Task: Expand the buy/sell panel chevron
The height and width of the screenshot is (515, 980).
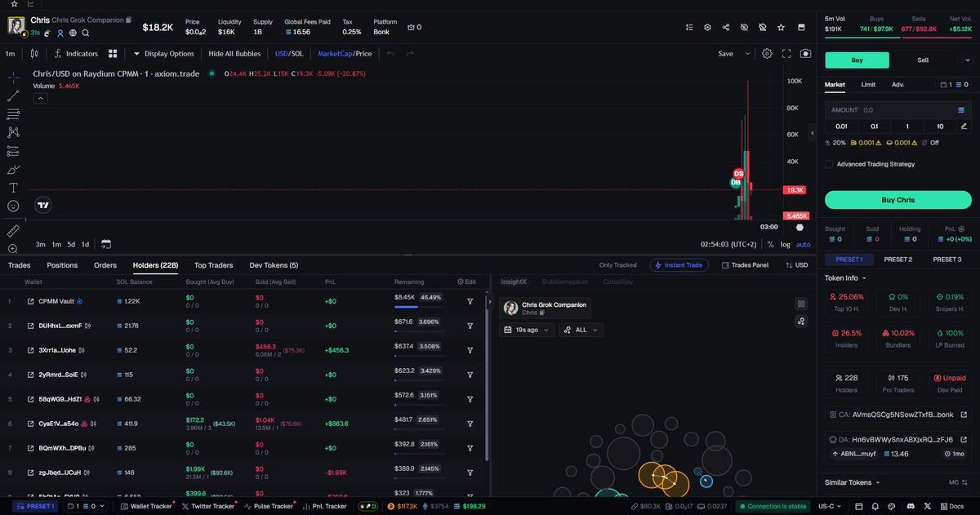Action: tap(968, 60)
